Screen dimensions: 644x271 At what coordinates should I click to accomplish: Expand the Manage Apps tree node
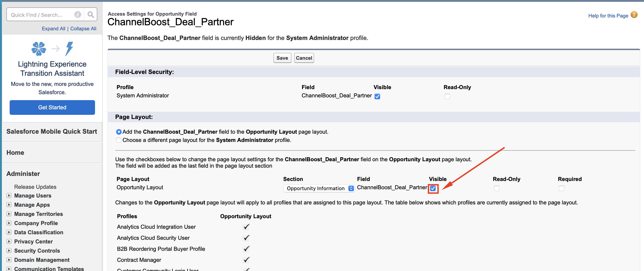click(x=9, y=204)
